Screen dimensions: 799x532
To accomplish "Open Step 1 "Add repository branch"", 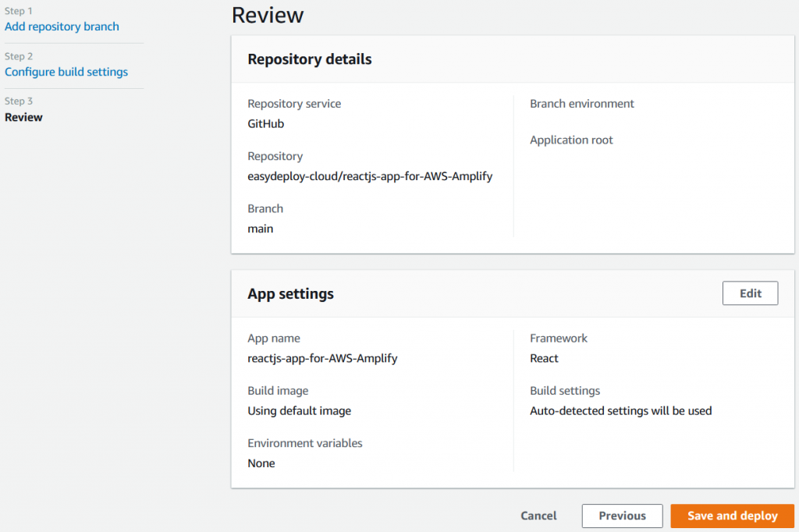I will pos(62,26).
